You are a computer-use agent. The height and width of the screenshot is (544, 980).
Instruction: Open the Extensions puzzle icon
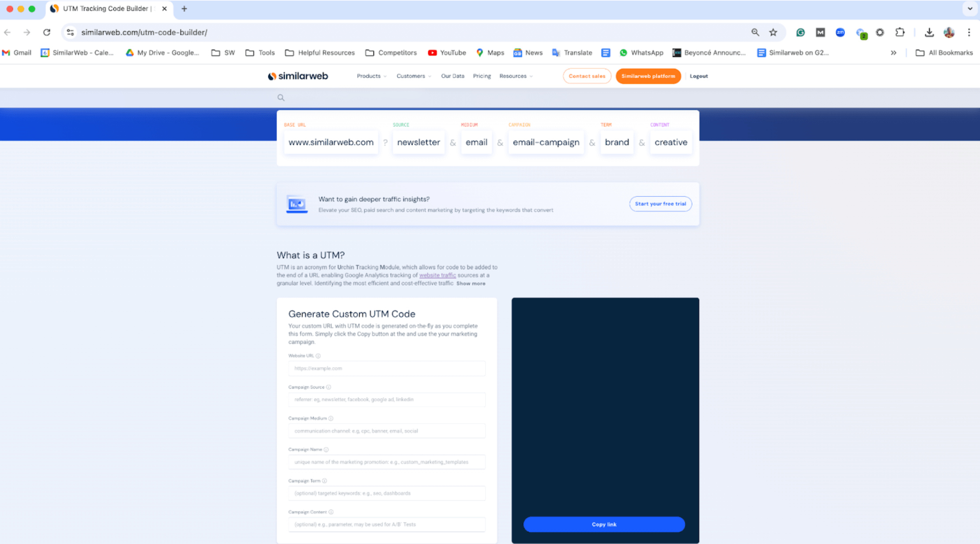(900, 32)
